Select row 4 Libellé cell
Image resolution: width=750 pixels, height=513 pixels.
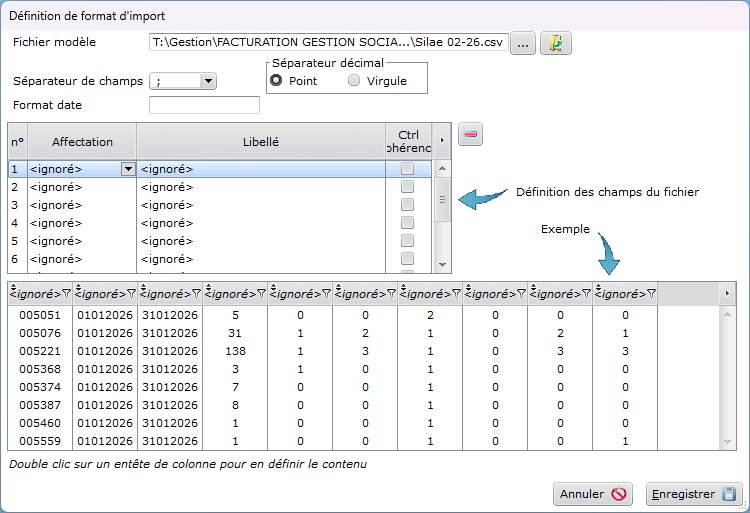click(261, 223)
